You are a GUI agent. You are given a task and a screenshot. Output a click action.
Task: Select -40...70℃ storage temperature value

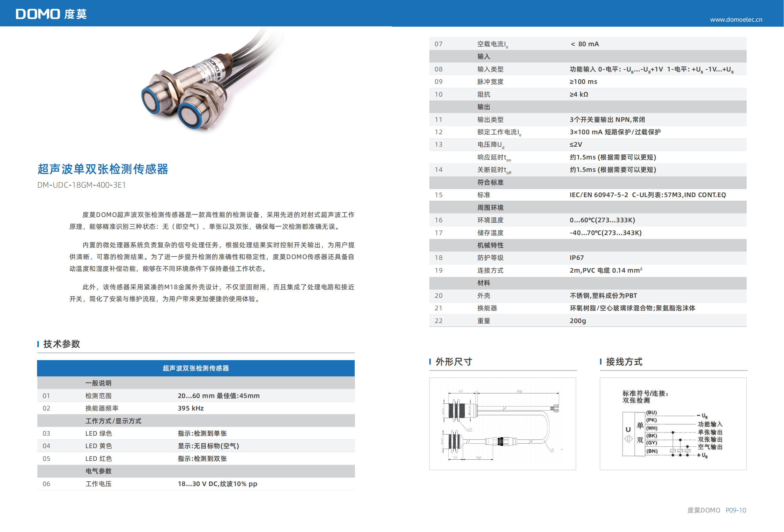pyautogui.click(x=606, y=233)
